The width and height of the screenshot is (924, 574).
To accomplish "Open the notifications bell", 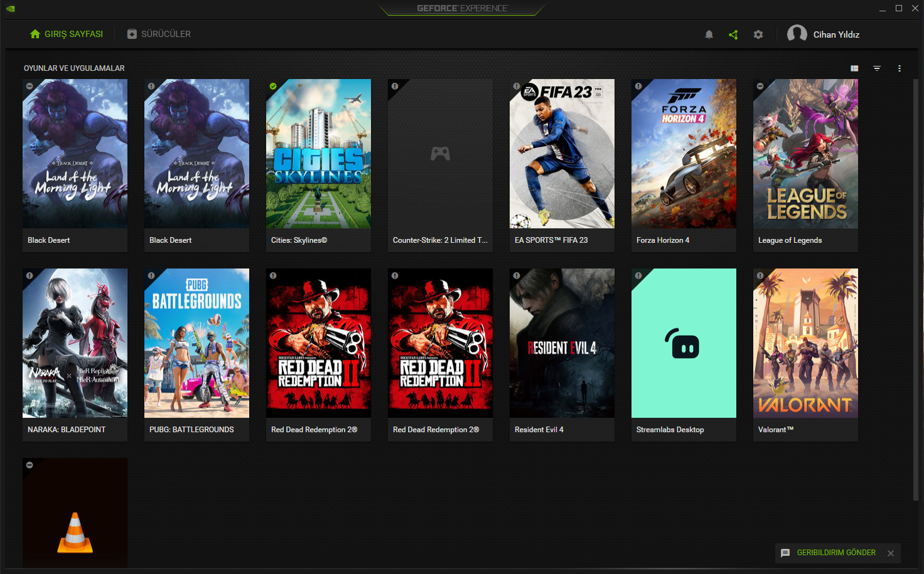I will coord(709,35).
